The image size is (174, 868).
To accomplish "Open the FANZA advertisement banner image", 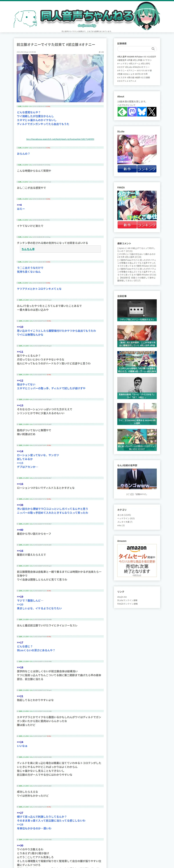I will click(x=137, y=206).
